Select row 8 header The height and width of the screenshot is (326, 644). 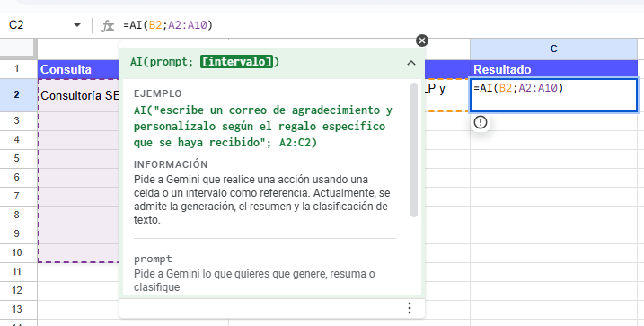pos(17,216)
